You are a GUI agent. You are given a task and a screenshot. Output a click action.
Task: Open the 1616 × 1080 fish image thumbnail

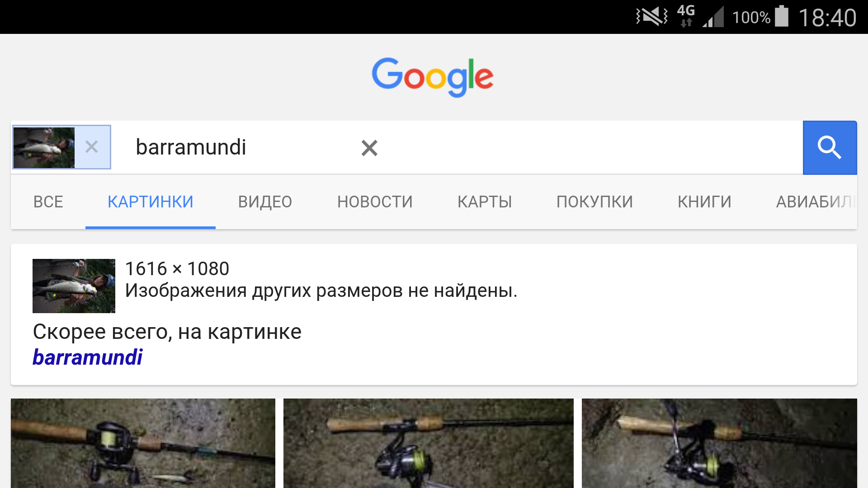coord(74,286)
